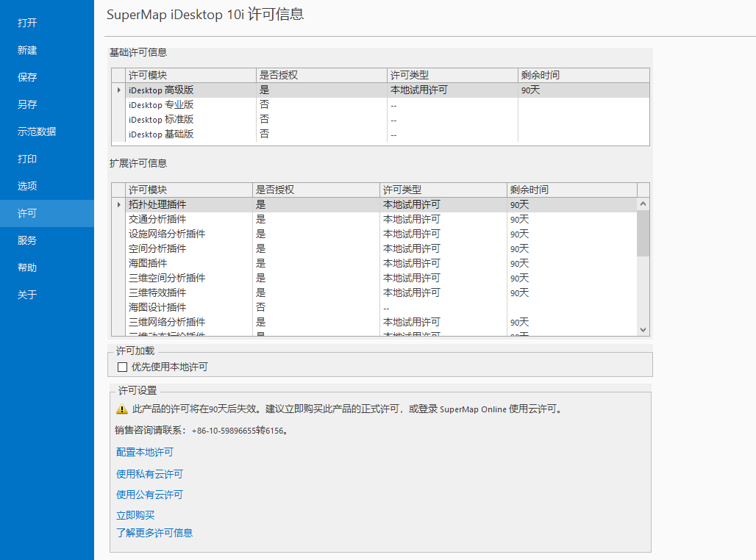Image resolution: width=756 pixels, height=560 pixels.
Task: Select the 交通分析插件 row
Action: pos(374,219)
